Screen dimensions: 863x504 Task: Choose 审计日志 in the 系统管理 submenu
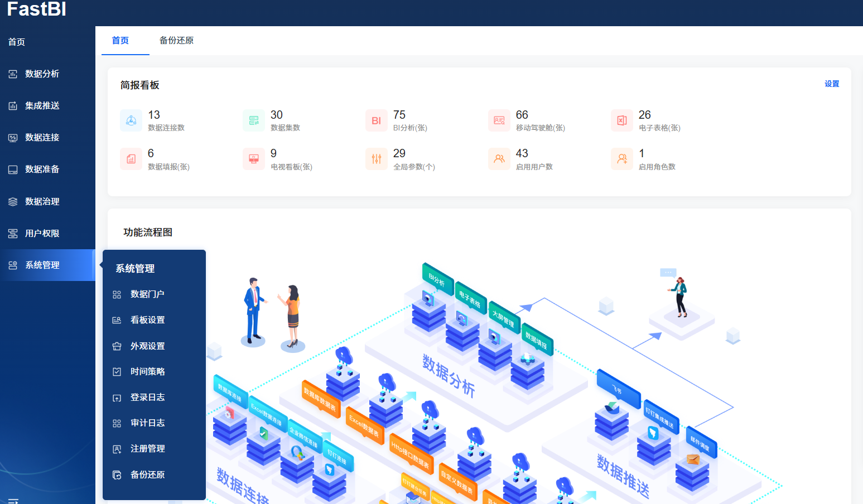tap(147, 423)
